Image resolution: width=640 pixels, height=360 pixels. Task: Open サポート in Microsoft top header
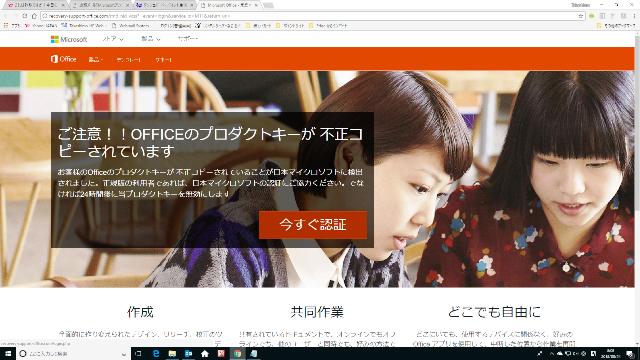[x=188, y=39]
